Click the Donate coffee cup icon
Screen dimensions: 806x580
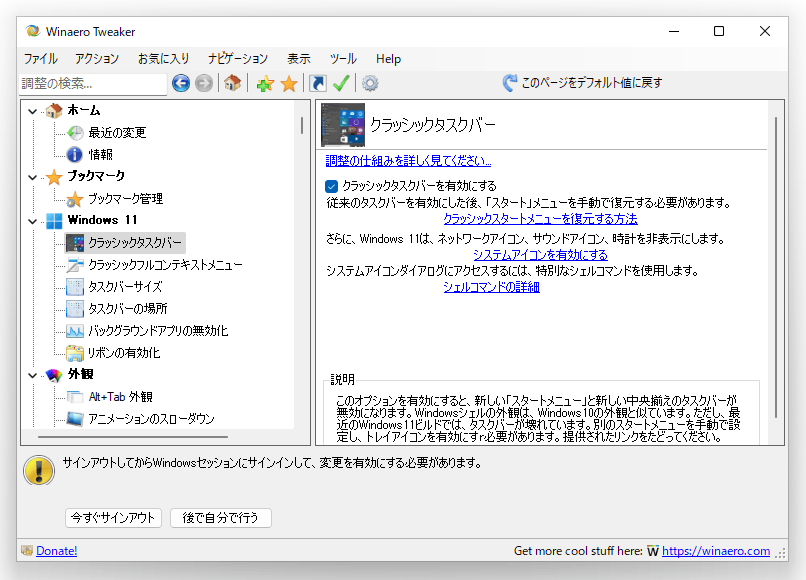27,551
